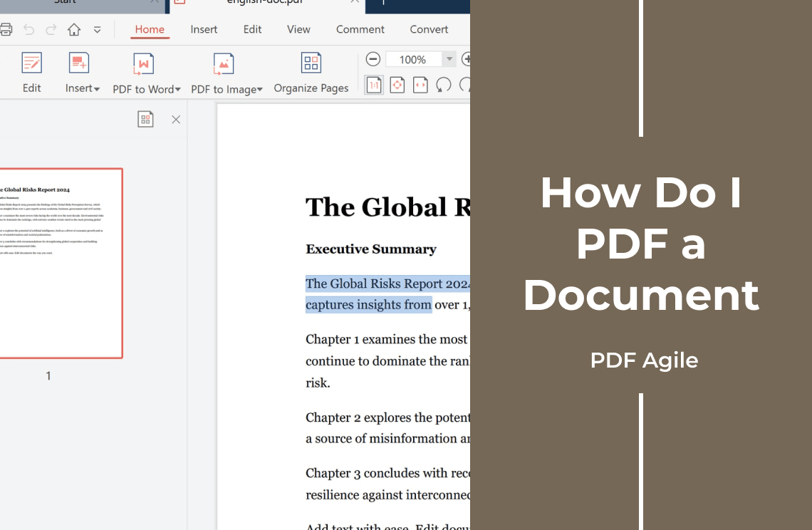Click the fit page view icon
This screenshot has height=530, width=812.
pos(397,85)
